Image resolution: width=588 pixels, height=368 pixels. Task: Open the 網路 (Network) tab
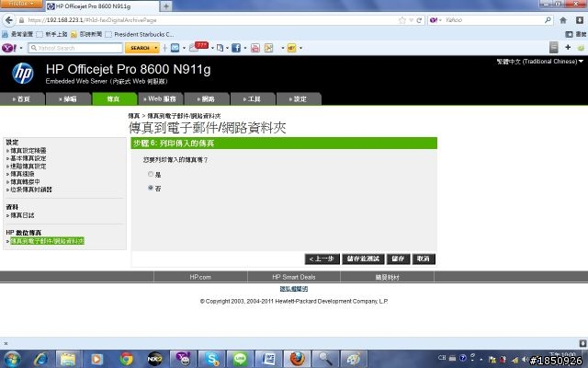pos(206,99)
